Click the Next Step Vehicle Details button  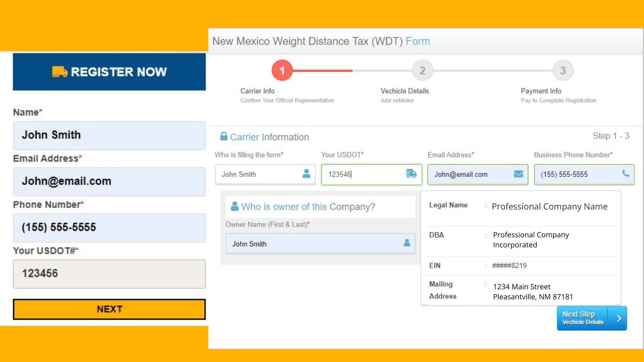coord(591,318)
